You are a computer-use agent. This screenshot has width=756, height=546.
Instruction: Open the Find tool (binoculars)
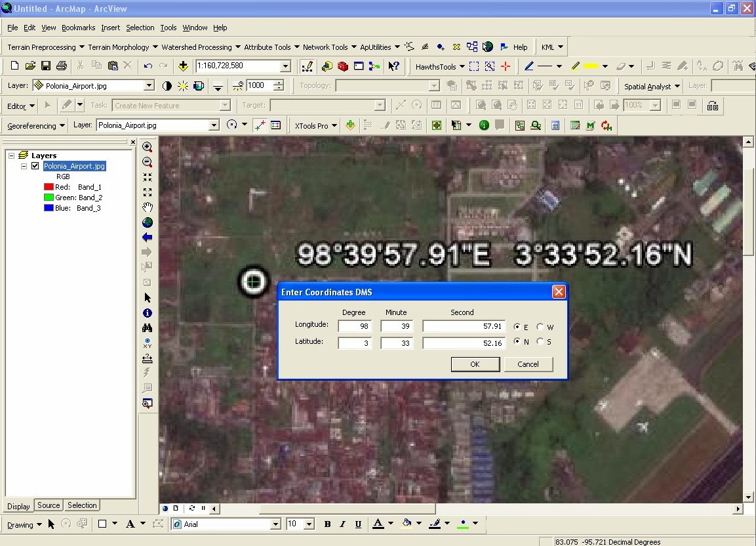click(148, 328)
